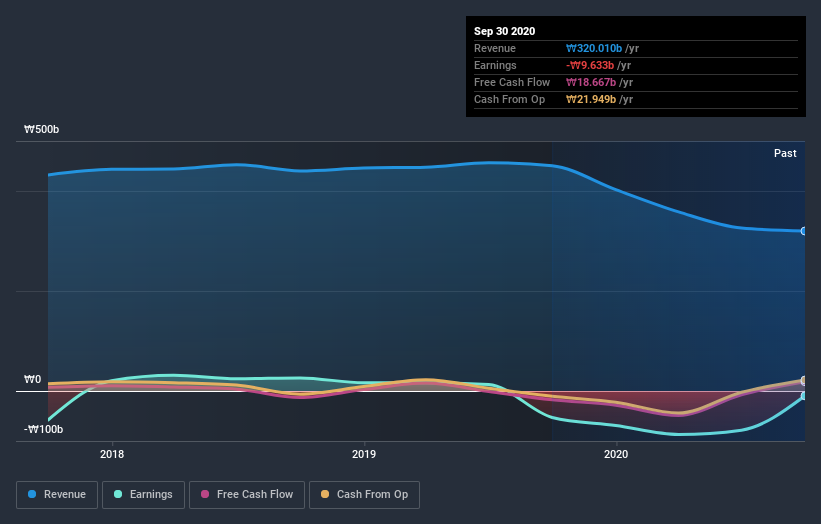This screenshot has width=821, height=524.
Task: Click the Sep 30 2020 tooltip date
Action: coord(504,31)
